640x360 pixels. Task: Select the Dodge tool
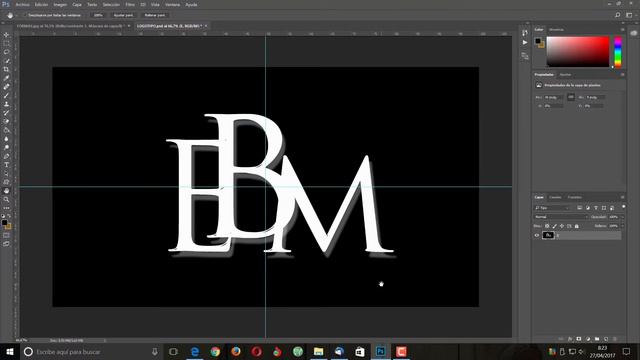[x=6, y=147]
